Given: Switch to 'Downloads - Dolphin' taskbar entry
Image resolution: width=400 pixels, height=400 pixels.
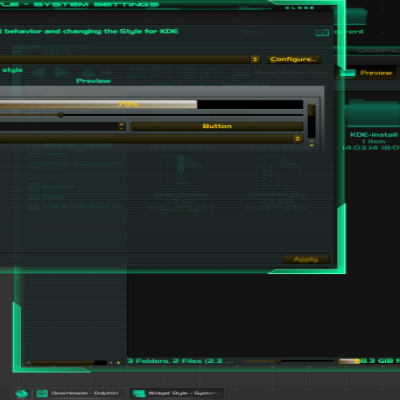Looking at the screenshot, I should click(x=80, y=393).
